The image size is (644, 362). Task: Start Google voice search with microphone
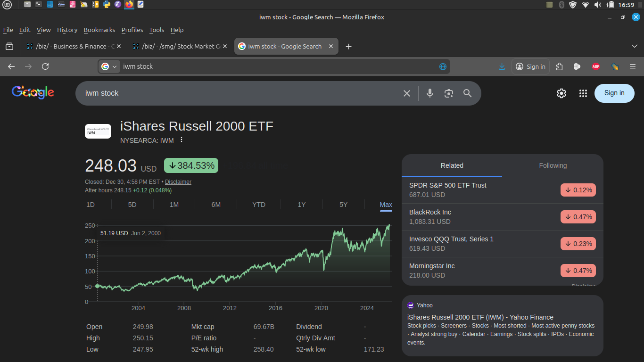click(x=430, y=93)
